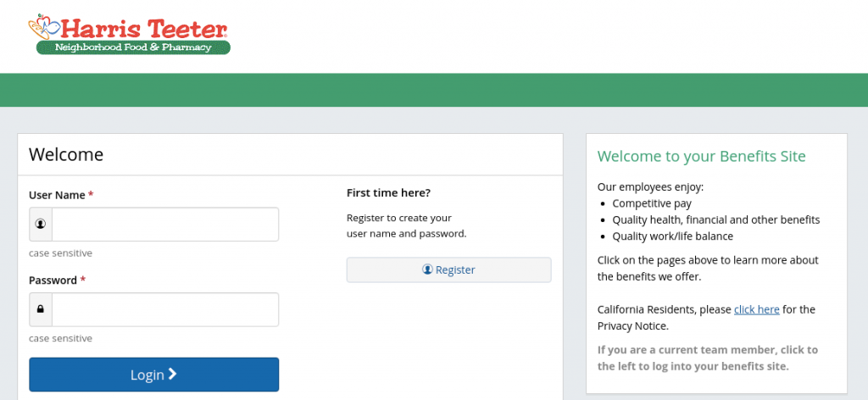Click the chevron arrow on Login button

173,374
